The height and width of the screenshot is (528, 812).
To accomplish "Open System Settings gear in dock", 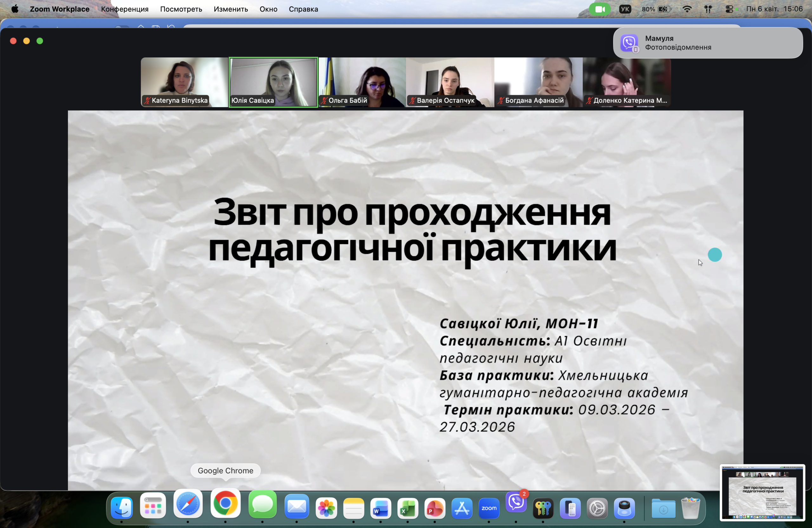I will 597,508.
